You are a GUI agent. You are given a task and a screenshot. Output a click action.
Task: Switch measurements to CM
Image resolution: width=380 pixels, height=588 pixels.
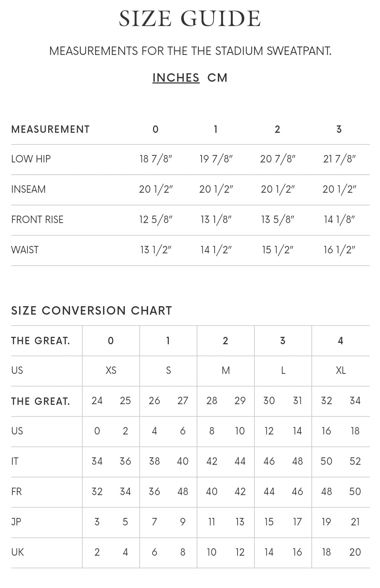217,78
